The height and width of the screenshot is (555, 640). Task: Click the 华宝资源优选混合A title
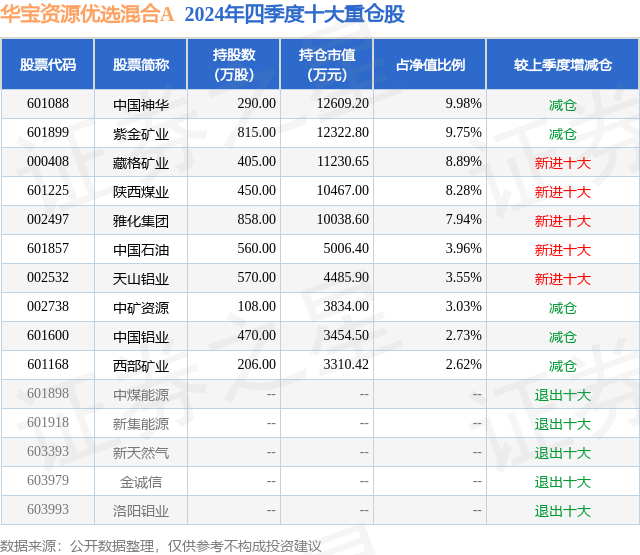[x=87, y=14]
